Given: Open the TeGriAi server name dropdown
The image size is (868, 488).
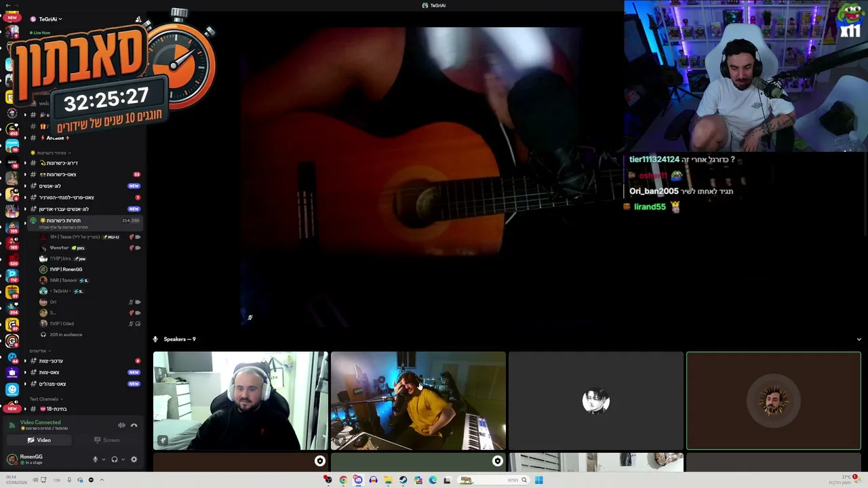Looking at the screenshot, I should [x=51, y=19].
